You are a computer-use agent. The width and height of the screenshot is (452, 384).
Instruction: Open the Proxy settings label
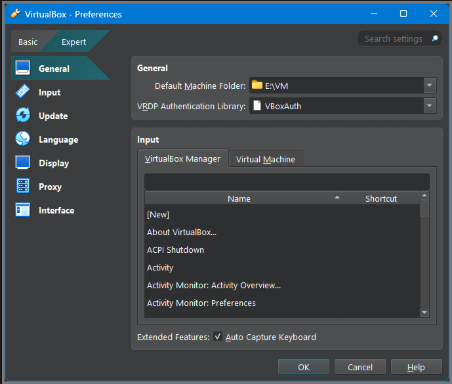click(x=50, y=187)
